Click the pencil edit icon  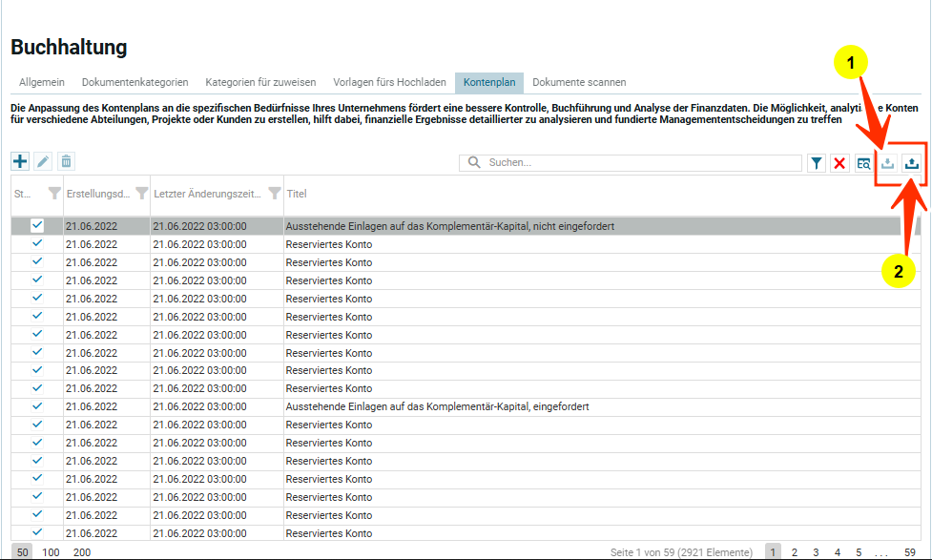(x=43, y=162)
